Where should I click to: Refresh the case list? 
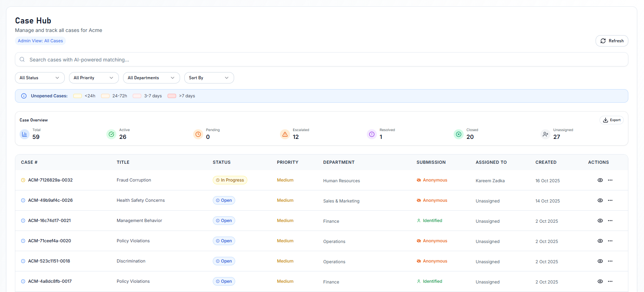click(x=612, y=41)
